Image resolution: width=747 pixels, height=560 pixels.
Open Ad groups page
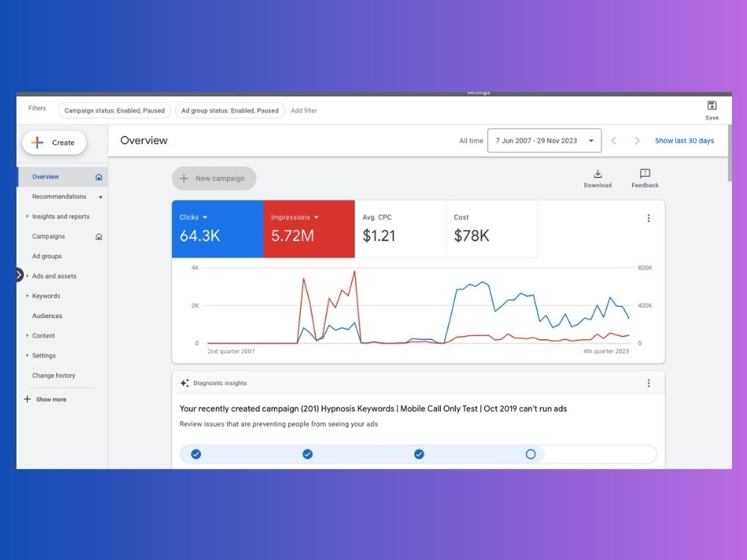coord(46,256)
